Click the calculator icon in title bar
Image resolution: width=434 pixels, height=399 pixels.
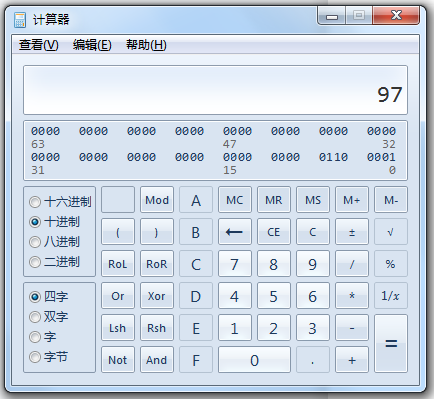[20, 20]
